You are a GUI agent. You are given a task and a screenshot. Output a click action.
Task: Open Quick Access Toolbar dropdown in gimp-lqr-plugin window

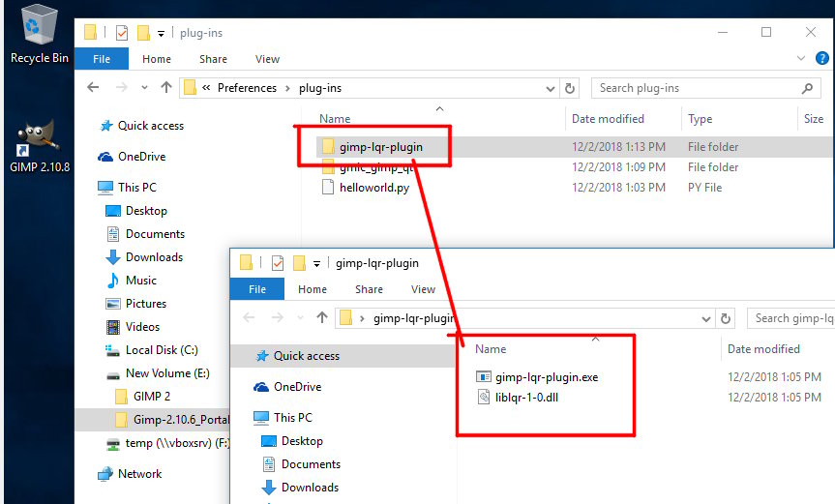(x=316, y=264)
